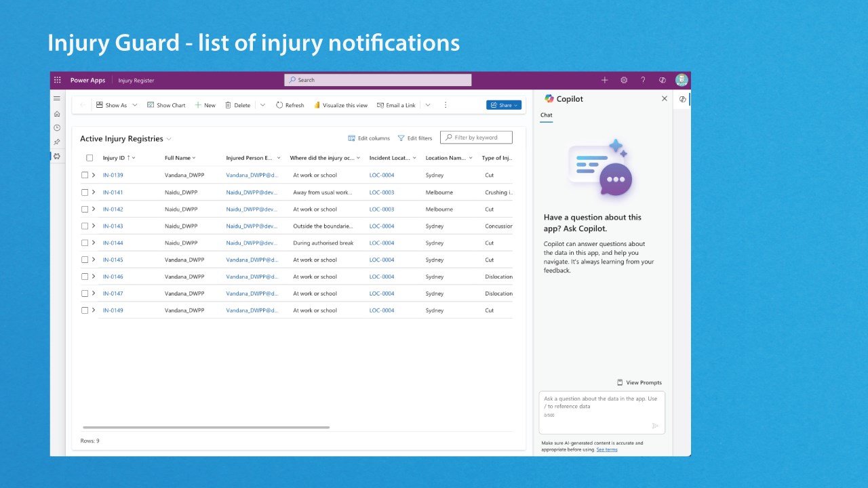Check the row IN-0146 checkbox
This screenshot has height=488, width=868.
pos(85,277)
